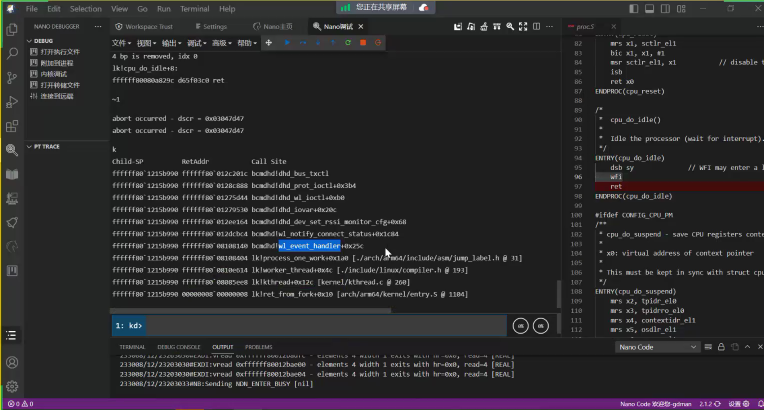Screen dimensions: 764x410
Task: Click the blue continue/run debugger icon
Action: click(287, 43)
